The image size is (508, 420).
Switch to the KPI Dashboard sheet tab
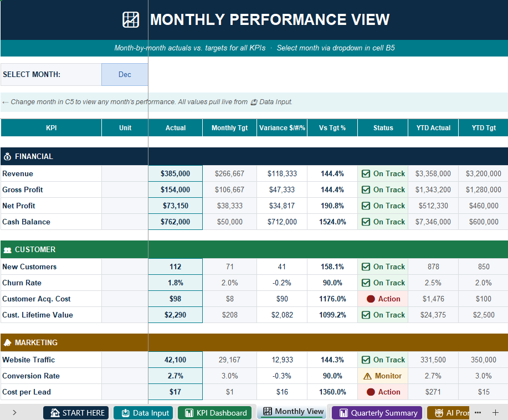(x=215, y=413)
